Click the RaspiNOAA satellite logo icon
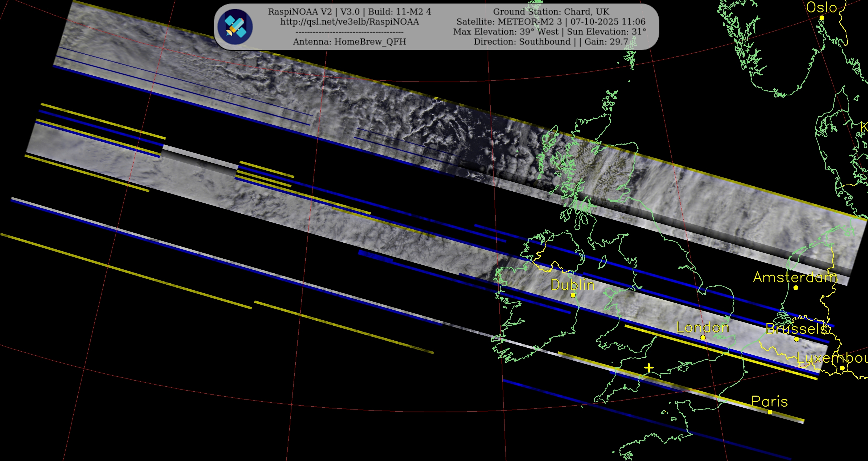 (235, 27)
